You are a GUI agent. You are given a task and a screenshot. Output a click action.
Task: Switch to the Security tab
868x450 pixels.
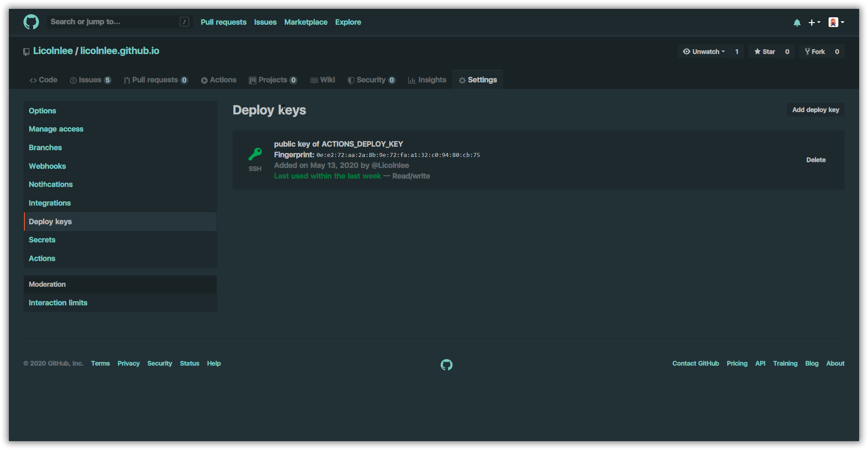(x=371, y=80)
